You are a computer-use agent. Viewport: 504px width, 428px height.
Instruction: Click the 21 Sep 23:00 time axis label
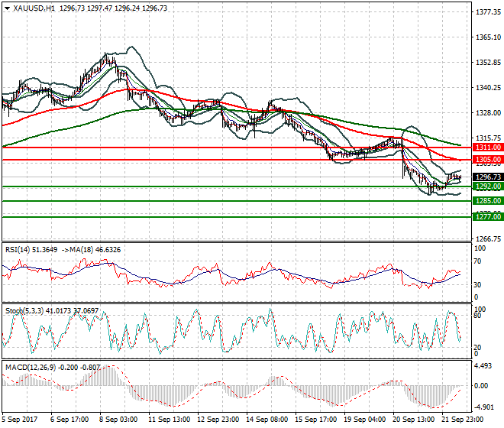click(463, 420)
